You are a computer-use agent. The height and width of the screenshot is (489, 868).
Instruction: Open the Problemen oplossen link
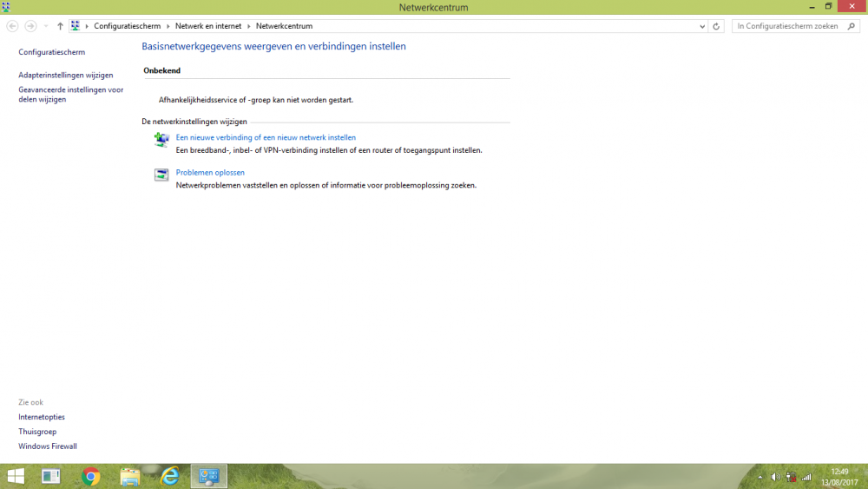pyautogui.click(x=210, y=172)
